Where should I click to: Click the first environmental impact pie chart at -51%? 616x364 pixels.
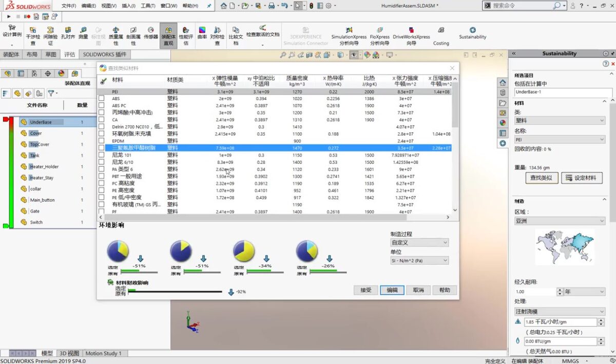(x=118, y=251)
